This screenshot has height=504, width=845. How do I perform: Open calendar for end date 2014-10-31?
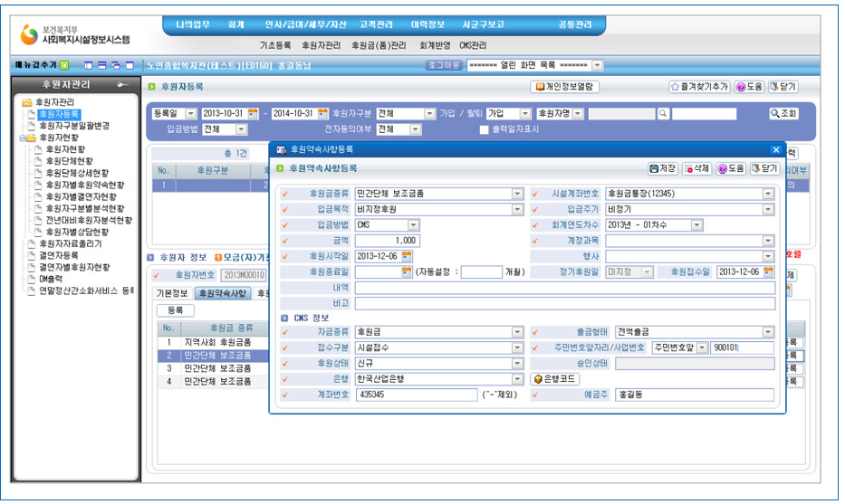tap(322, 114)
